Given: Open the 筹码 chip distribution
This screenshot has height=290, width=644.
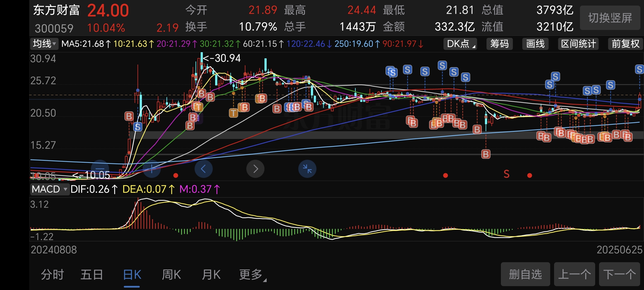Looking at the screenshot, I should click(x=499, y=44).
